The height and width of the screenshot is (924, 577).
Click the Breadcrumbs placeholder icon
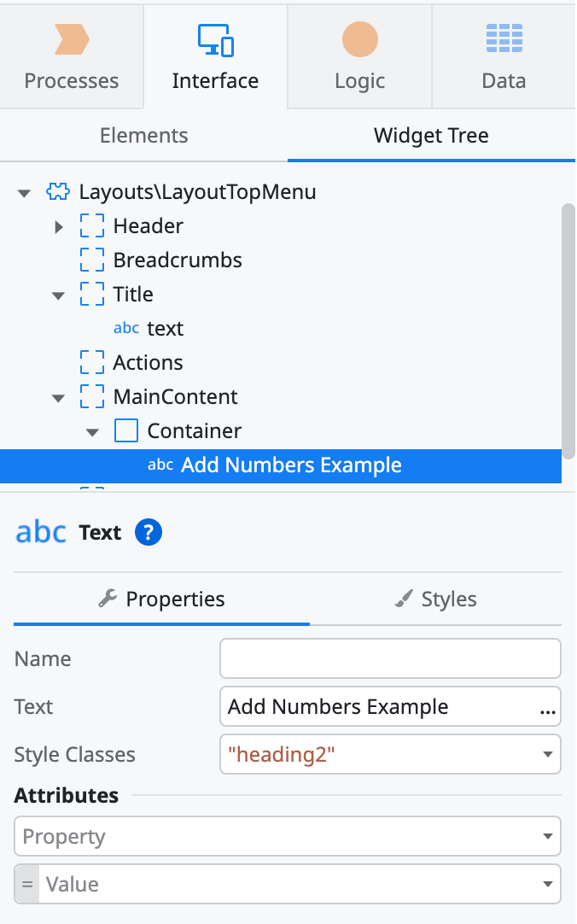(92, 260)
